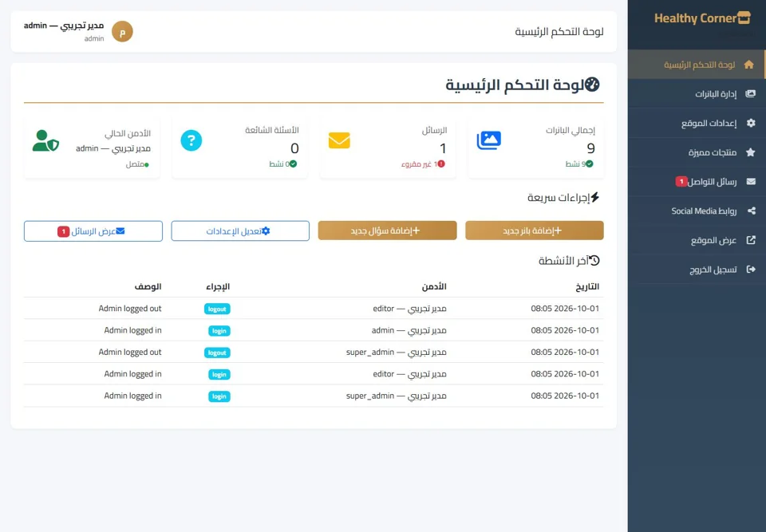Click the yellow envelope icon on the messages card
766x532 pixels.
[x=339, y=140]
